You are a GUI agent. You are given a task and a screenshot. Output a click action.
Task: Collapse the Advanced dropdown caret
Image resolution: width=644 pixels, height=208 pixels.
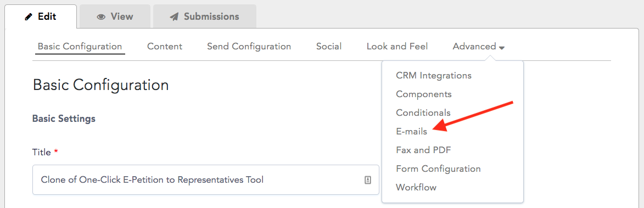pos(501,48)
